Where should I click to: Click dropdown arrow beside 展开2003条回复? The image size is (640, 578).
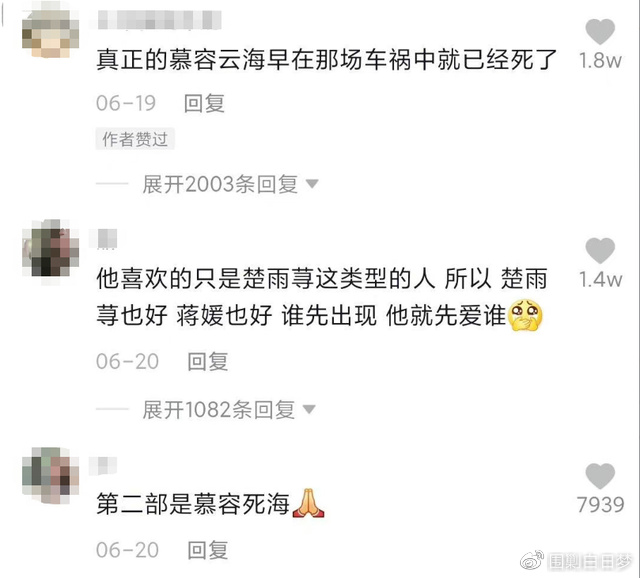tap(312, 184)
